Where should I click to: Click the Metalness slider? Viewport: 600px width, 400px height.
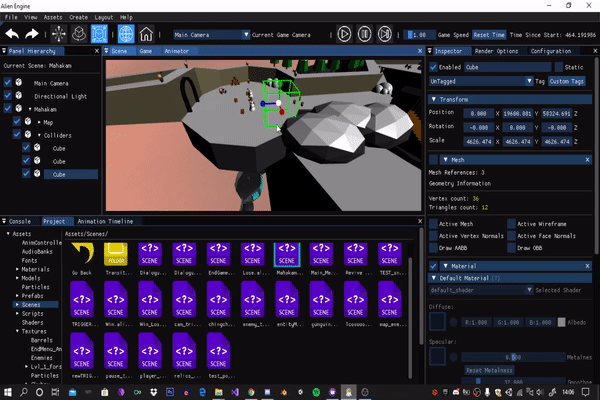coord(513,357)
